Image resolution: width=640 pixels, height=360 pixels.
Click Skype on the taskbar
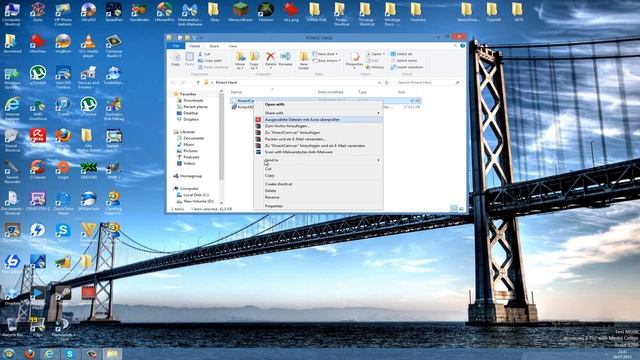[70, 353]
